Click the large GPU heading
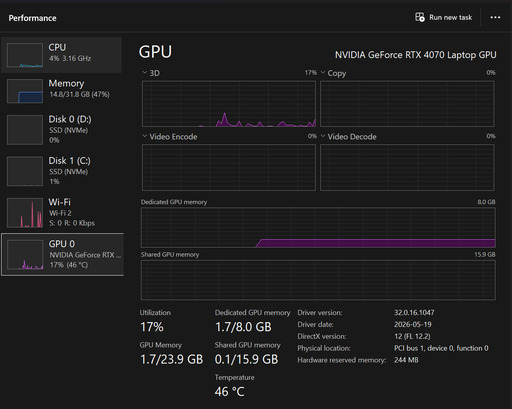Image resolution: width=512 pixels, height=409 pixels. tap(155, 52)
